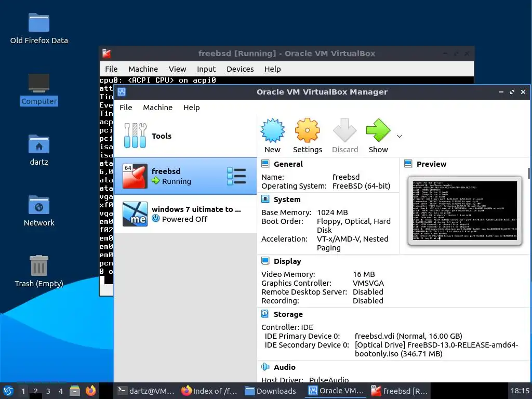Select the windows 7 ultimate virtual machine
Screen dimensions: 532x399
tap(185, 214)
